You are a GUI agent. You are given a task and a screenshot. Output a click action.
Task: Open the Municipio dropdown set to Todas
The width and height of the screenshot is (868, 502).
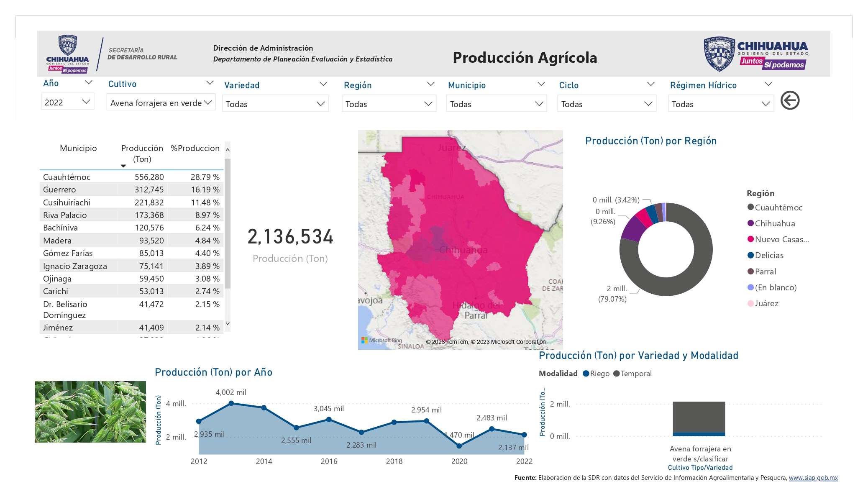[497, 104]
